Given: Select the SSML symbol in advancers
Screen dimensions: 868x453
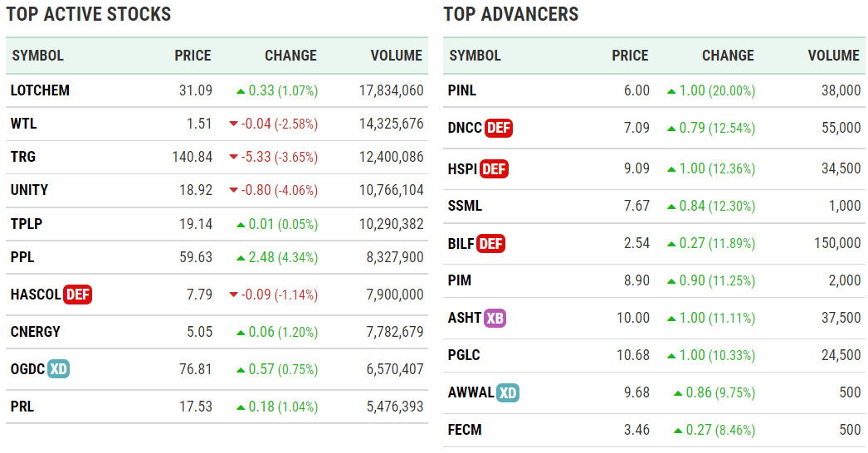Looking at the screenshot, I should (x=466, y=206).
